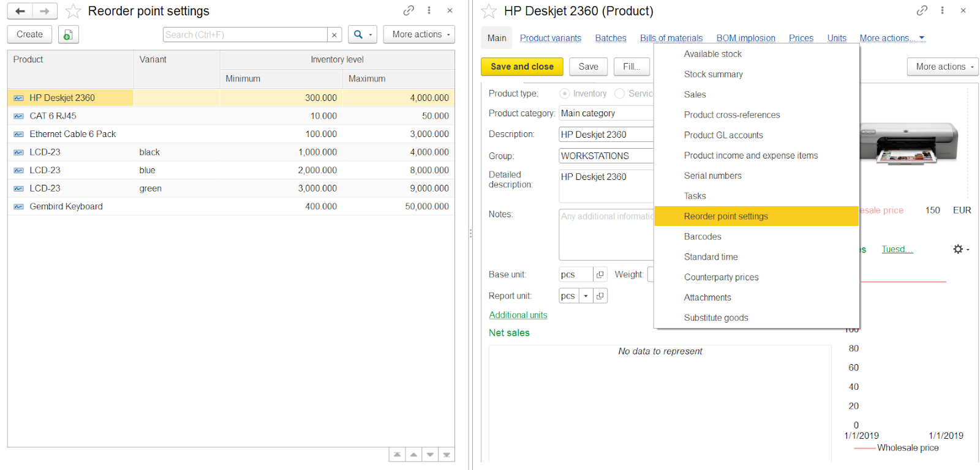Expand More actions in Reorder point settings
This screenshot has width=980, height=470.
pos(420,35)
